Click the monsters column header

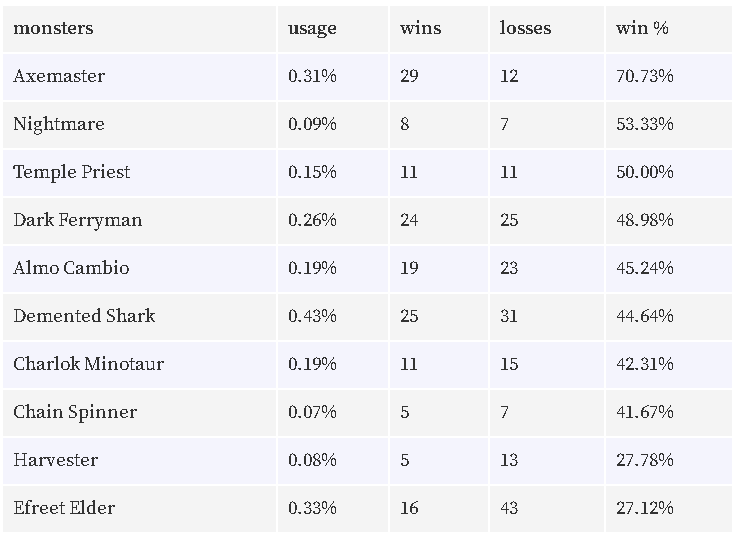point(53,28)
